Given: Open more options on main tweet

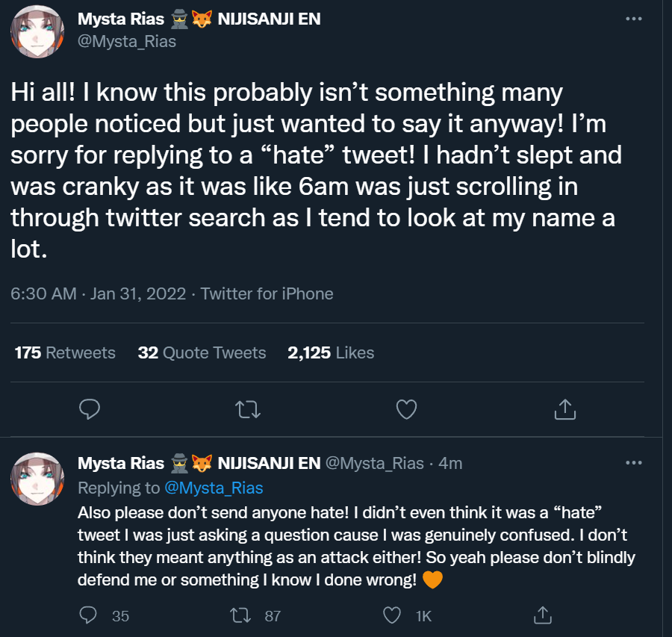Looking at the screenshot, I should pyautogui.click(x=634, y=19).
